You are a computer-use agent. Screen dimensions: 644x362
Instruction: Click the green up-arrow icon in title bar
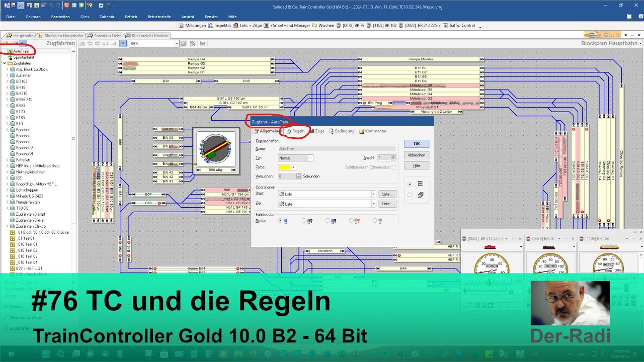82,5
